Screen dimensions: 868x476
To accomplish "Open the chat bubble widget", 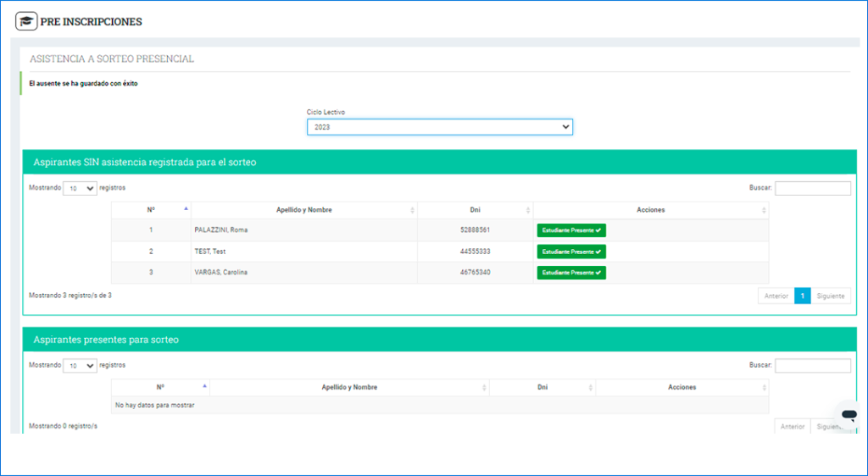I will pyautogui.click(x=849, y=415).
